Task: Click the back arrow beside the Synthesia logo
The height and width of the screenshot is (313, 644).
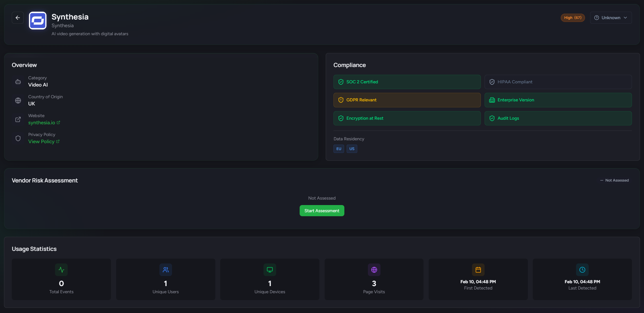Action: click(18, 17)
